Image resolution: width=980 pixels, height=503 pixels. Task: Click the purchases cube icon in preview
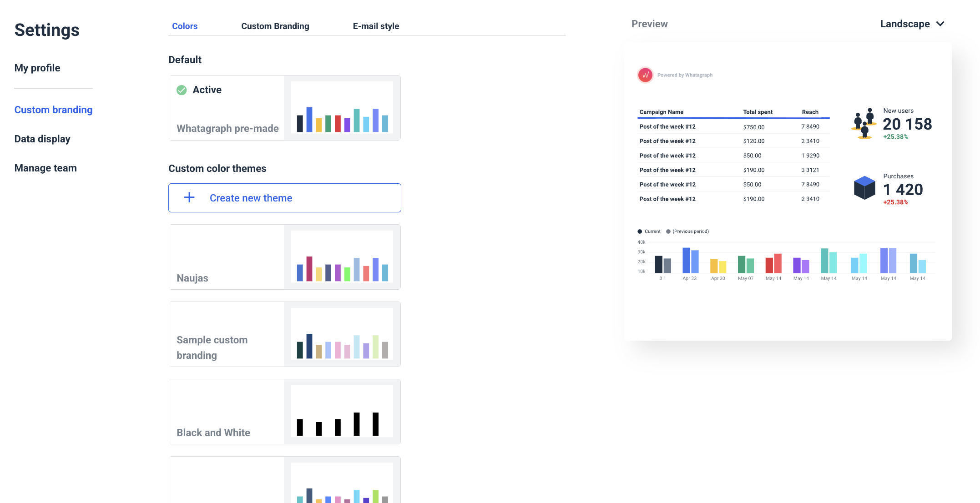click(864, 187)
